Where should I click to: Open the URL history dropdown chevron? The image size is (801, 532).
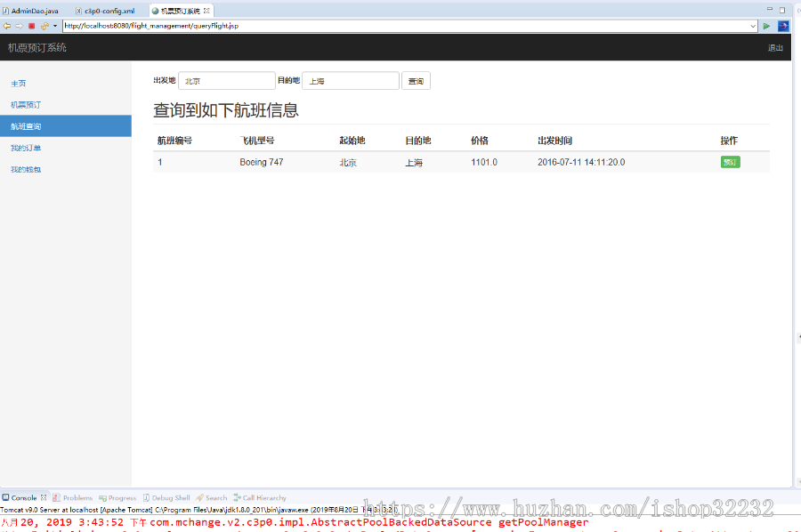[752, 26]
